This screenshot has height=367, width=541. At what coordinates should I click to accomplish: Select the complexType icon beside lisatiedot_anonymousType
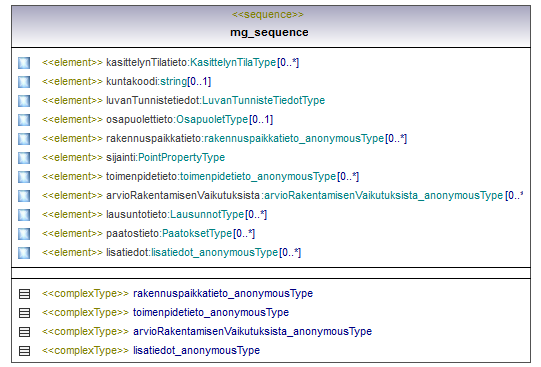pos(24,351)
